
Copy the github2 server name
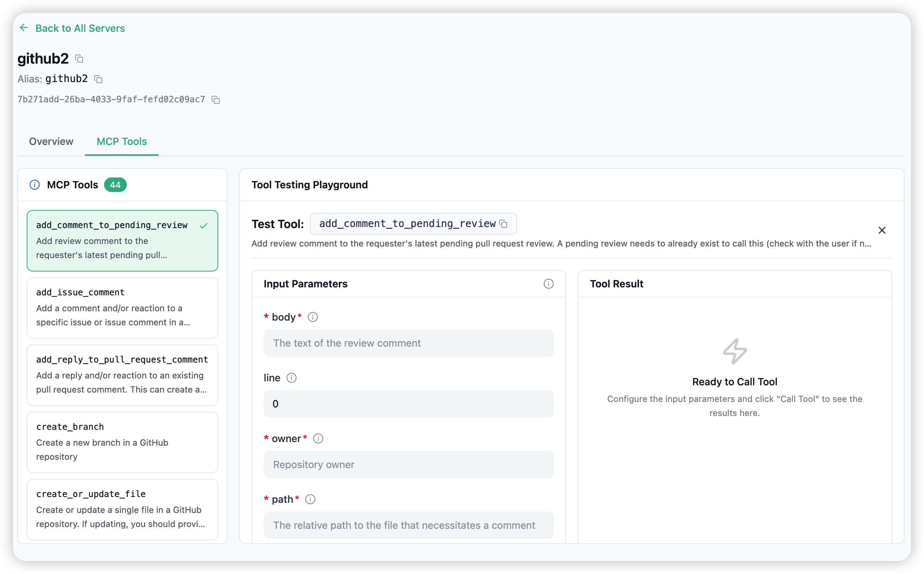(x=79, y=59)
